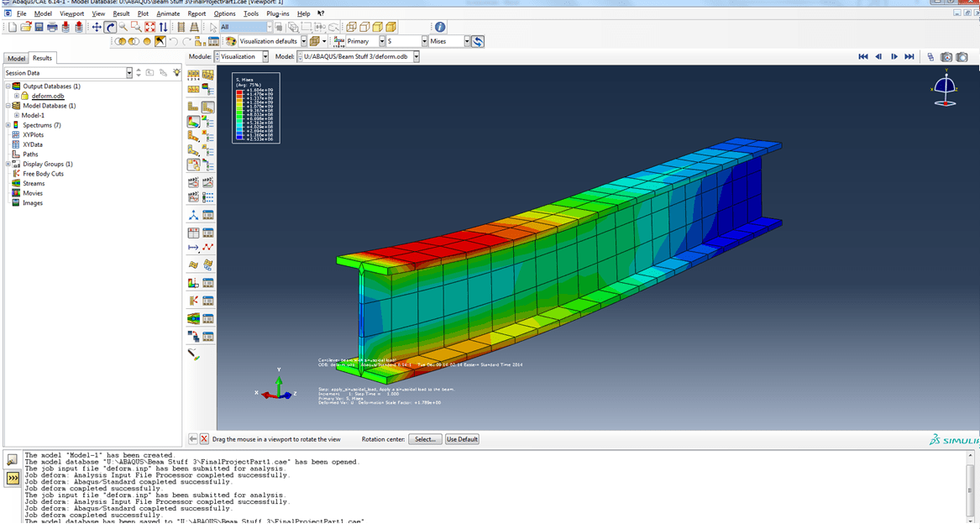
Task: Jump to first frame
Action: pos(863,57)
